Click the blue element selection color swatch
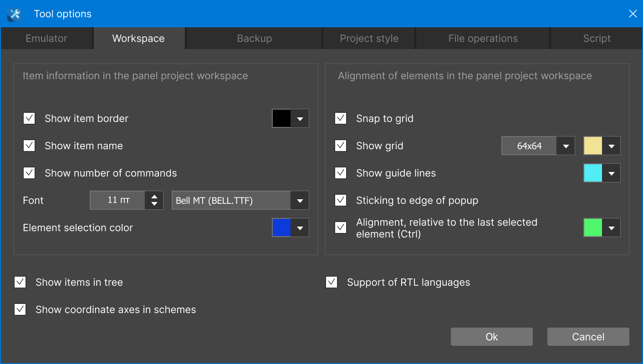 pyautogui.click(x=281, y=228)
